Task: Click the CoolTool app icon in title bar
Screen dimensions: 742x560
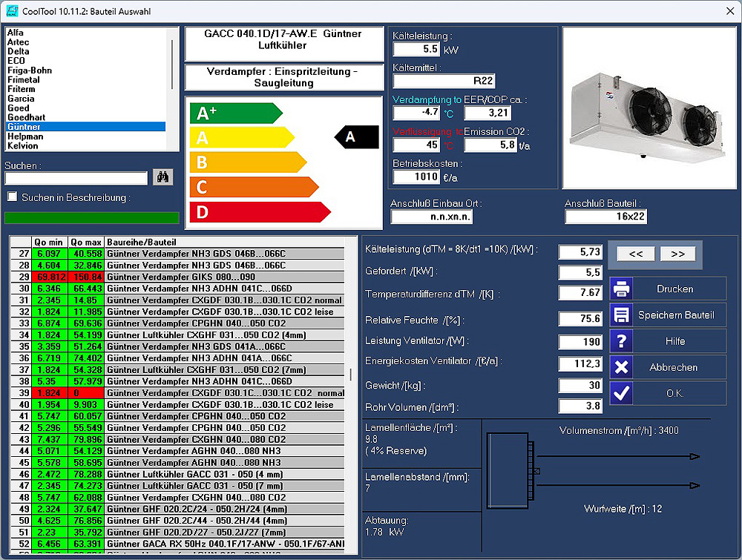Action: point(12,11)
